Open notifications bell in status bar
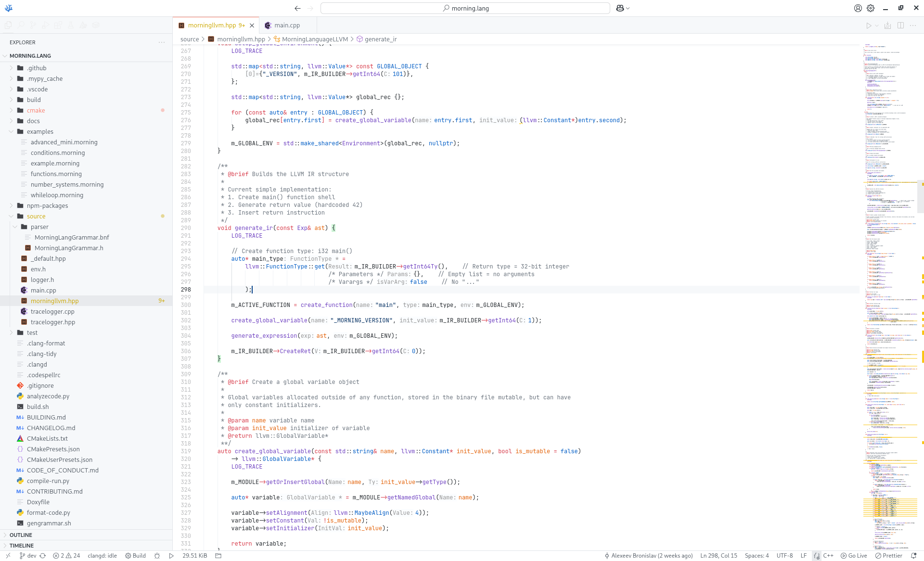This screenshot has width=924, height=561. pyautogui.click(x=913, y=556)
